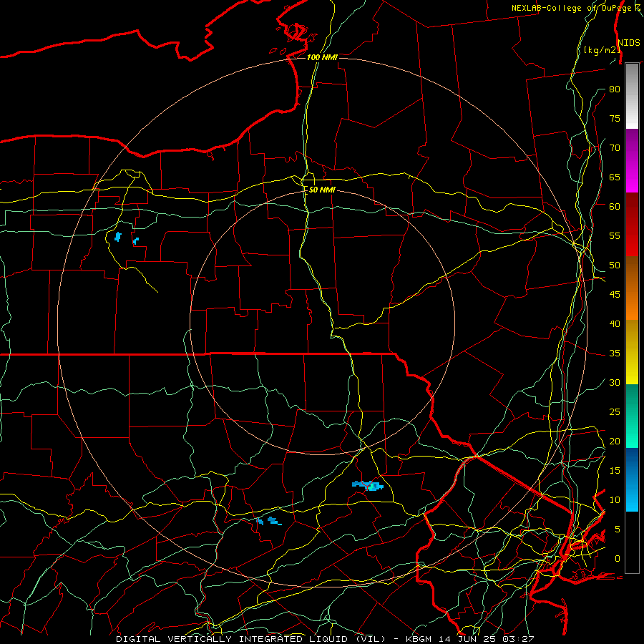Image resolution: width=644 pixels, height=644 pixels.
Task: Select the white-gray segment of the color bar
Action: pyautogui.click(x=632, y=96)
